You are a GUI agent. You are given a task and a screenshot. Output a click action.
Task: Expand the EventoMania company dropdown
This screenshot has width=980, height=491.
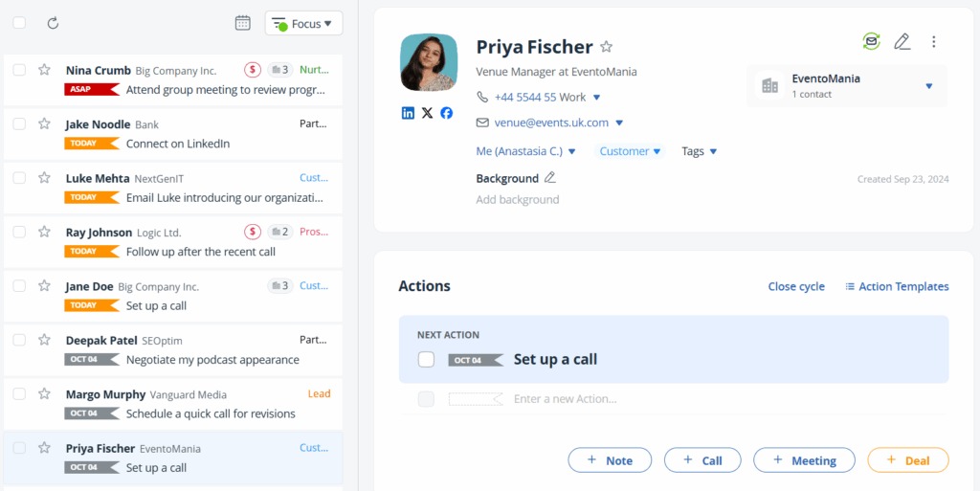click(x=928, y=86)
